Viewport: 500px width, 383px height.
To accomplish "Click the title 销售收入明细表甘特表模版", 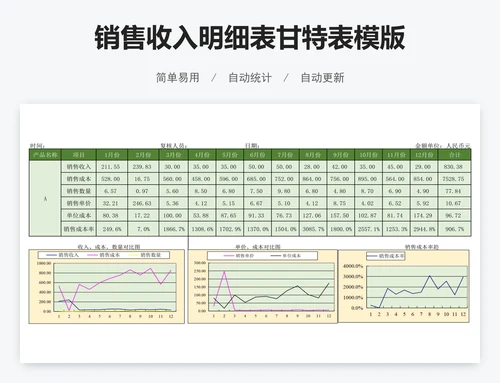I will coord(250,37).
